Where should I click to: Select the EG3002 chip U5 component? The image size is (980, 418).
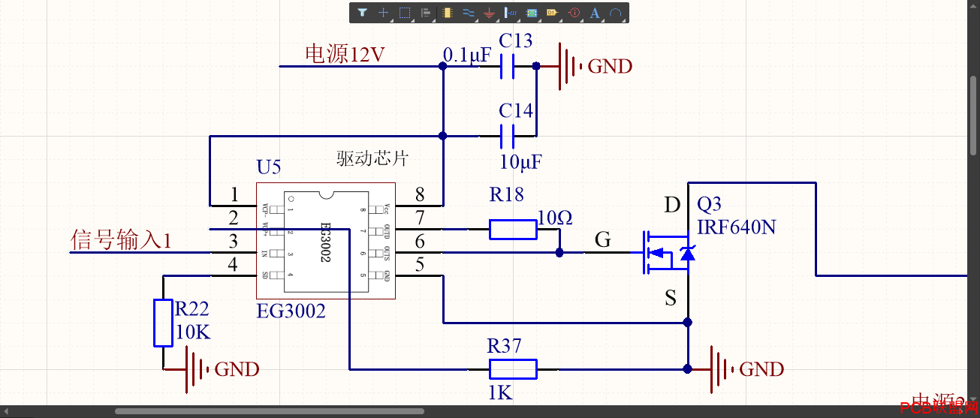click(x=326, y=241)
